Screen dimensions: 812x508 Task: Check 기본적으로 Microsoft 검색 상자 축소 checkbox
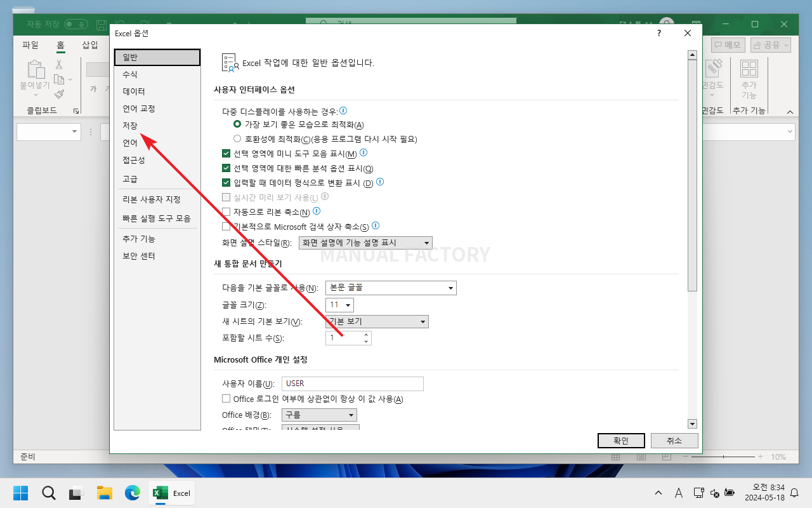tap(226, 227)
